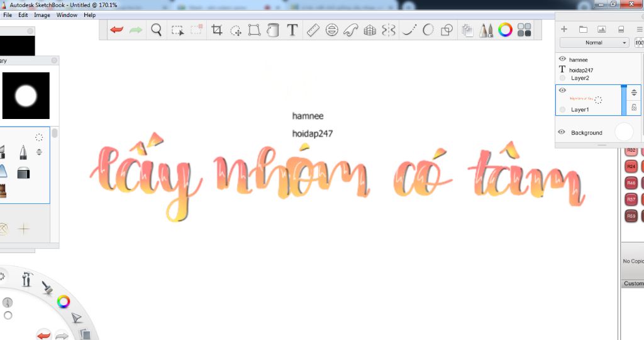The height and width of the screenshot is (340, 644).
Task: Enable Steady Stroke tool
Action: tap(409, 30)
